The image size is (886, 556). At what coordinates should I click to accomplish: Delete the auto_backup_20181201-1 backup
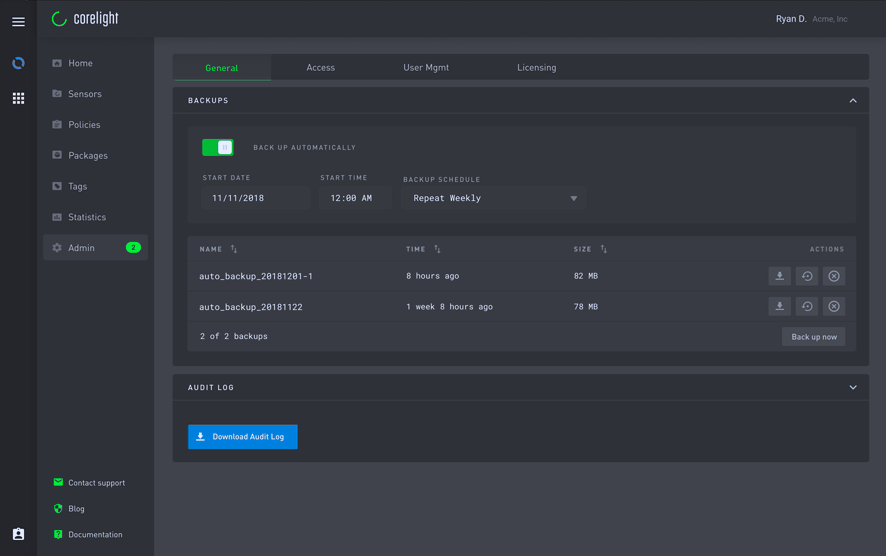tap(834, 276)
